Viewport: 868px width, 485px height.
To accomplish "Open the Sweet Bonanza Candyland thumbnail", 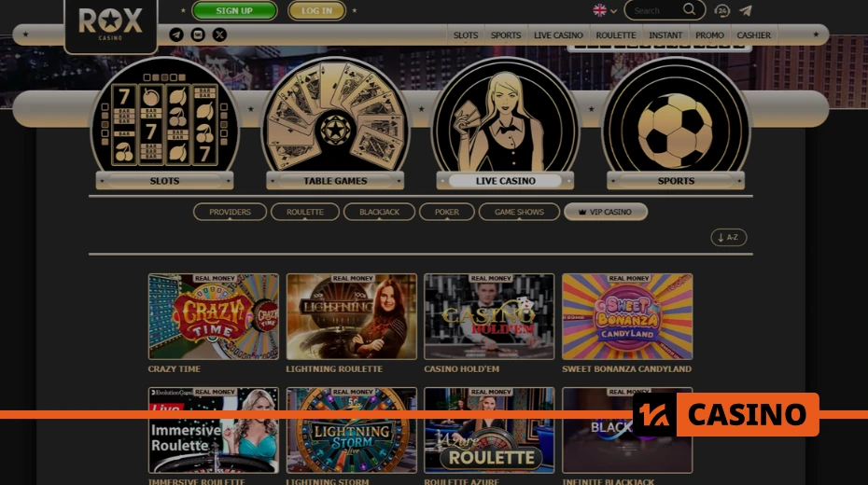I will tap(627, 316).
